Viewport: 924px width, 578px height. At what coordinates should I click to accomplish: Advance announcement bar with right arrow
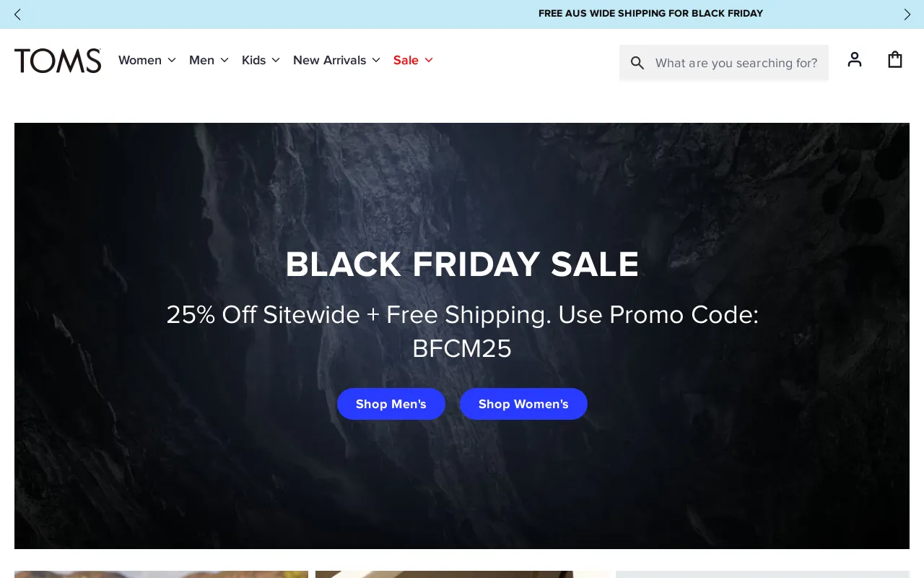(x=907, y=14)
